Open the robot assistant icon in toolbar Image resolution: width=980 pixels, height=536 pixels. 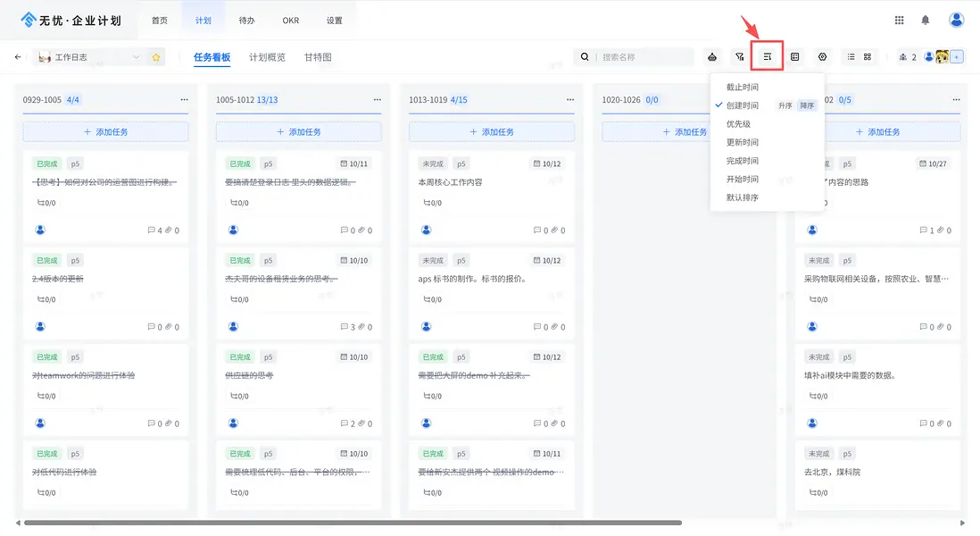pos(712,57)
